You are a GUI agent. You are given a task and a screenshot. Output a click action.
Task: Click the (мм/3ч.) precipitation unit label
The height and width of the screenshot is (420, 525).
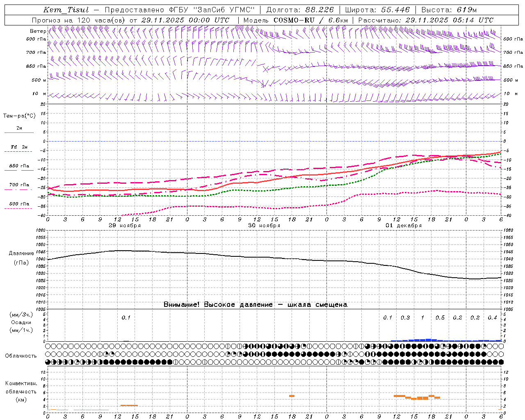[21, 315]
